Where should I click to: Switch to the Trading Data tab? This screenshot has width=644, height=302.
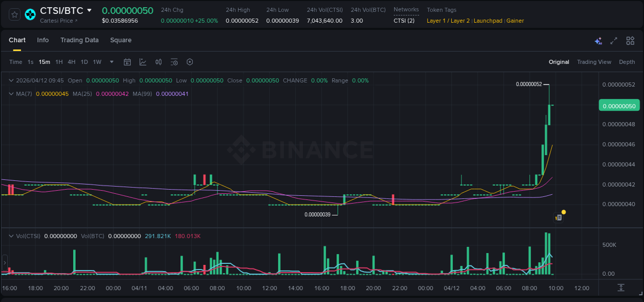[79, 40]
